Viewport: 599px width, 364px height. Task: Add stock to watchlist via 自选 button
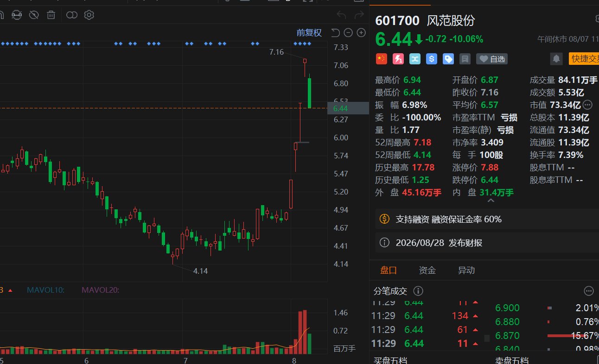point(492,59)
